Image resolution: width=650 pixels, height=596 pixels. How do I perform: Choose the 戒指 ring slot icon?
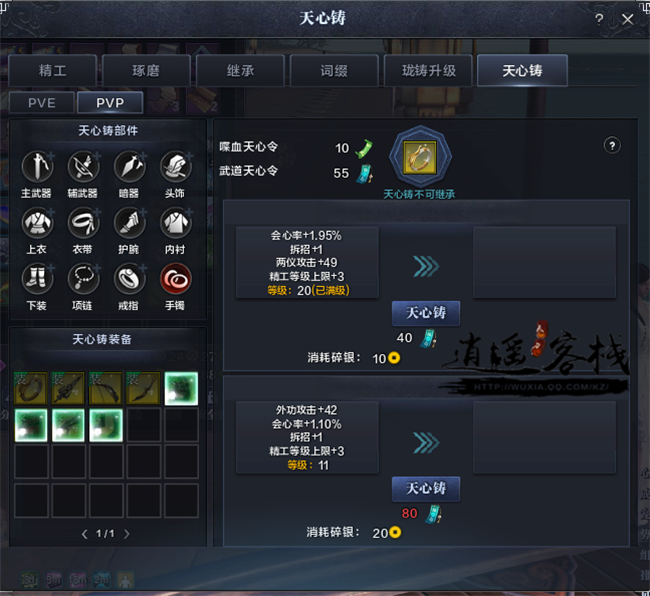pyautogui.click(x=130, y=279)
